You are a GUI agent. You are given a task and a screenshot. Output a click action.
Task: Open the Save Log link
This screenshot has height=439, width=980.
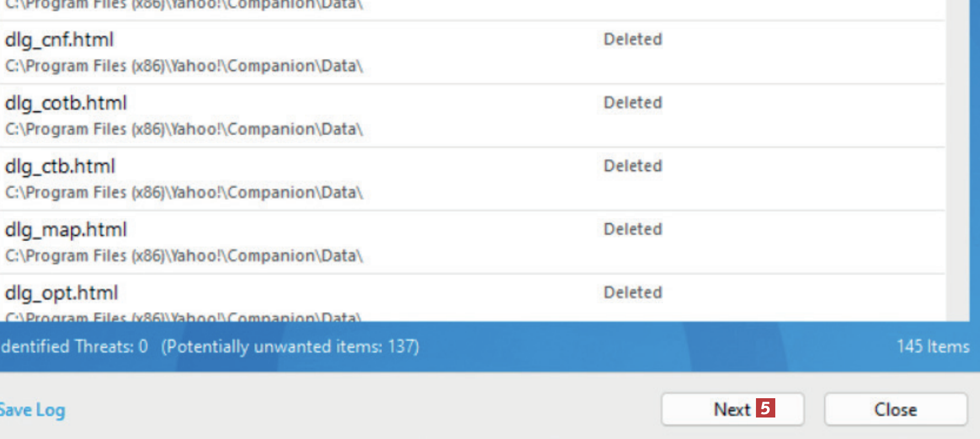(x=33, y=410)
